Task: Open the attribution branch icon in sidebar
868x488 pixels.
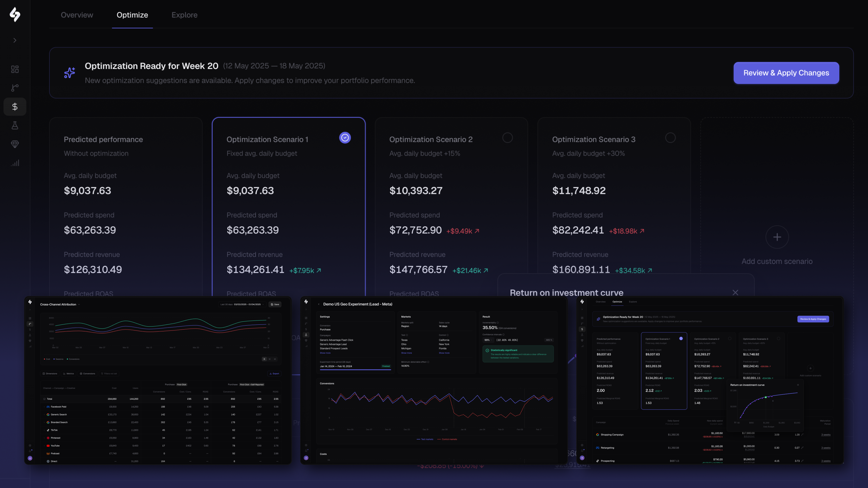Action: 15,88
